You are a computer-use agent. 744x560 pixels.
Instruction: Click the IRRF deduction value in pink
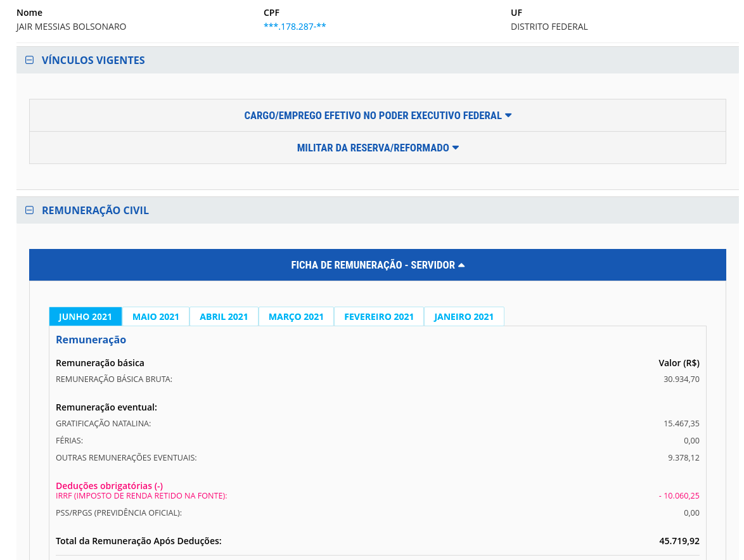tap(679, 495)
